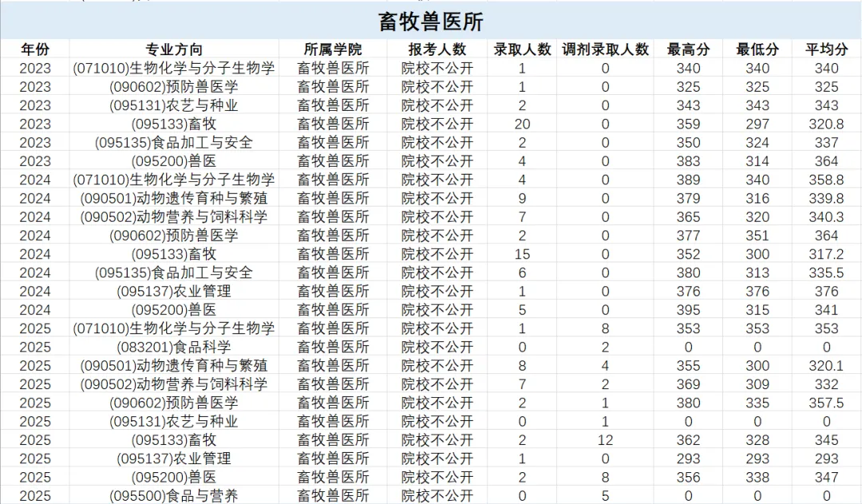The width and height of the screenshot is (862, 504).
Task: Select highest score 359 cell
Action: (x=688, y=124)
